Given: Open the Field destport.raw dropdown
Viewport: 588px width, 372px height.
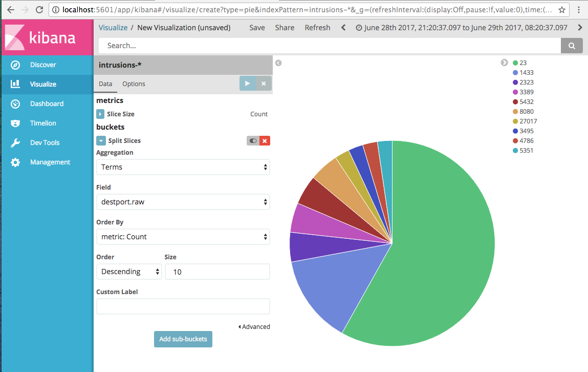Looking at the screenshot, I should (x=183, y=202).
